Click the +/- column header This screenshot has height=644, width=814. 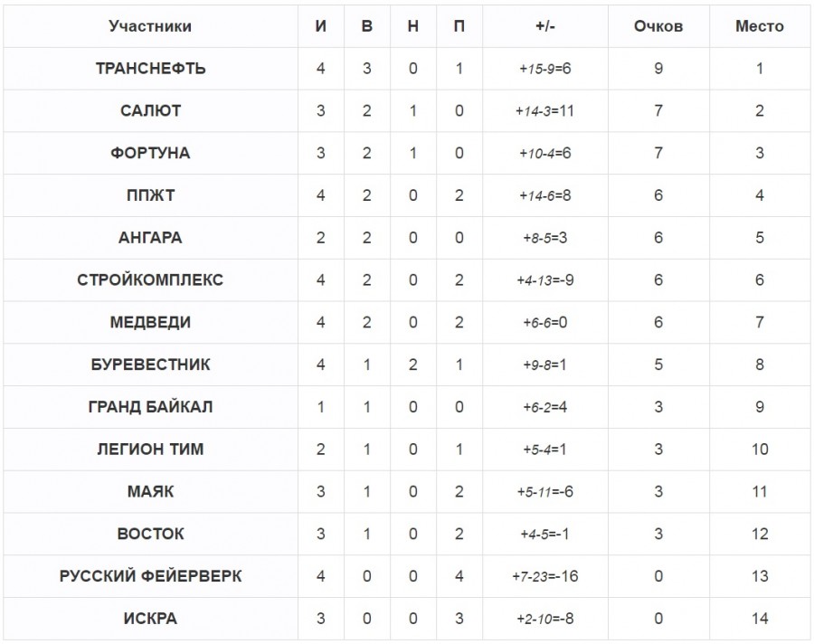544,26
